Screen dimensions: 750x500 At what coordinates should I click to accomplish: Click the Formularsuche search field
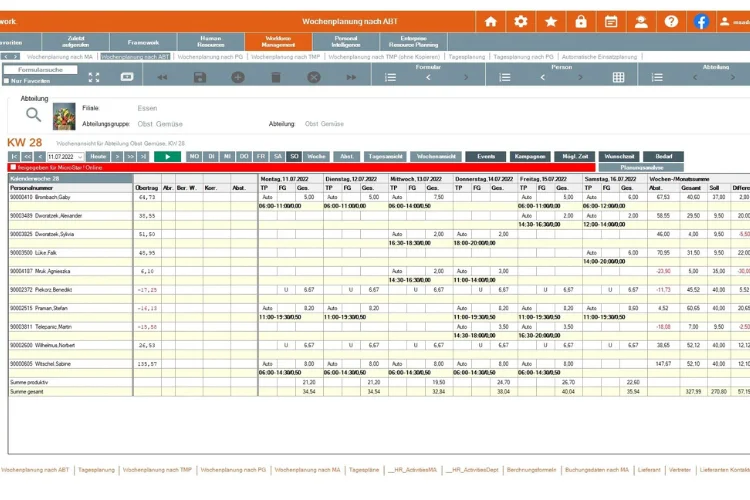tap(40, 70)
